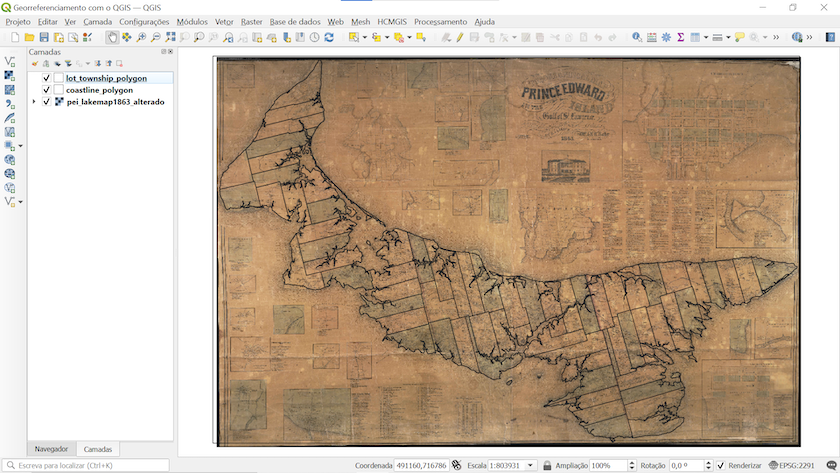This screenshot has width=840, height=473.
Task: Uncheck the coastline_polygon layer checkbox
Action: click(46, 90)
